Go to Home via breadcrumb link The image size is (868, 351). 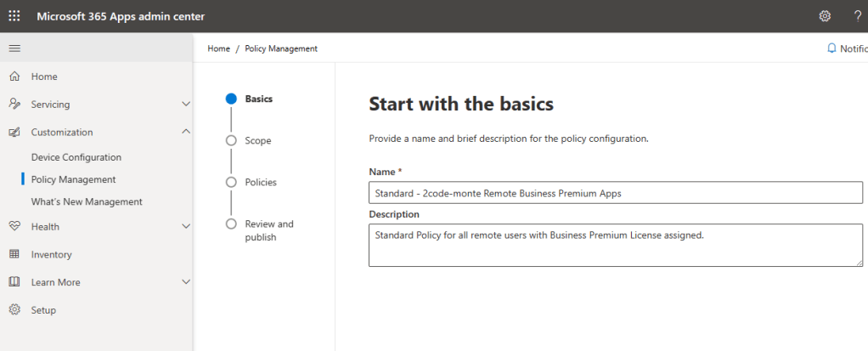coord(218,48)
